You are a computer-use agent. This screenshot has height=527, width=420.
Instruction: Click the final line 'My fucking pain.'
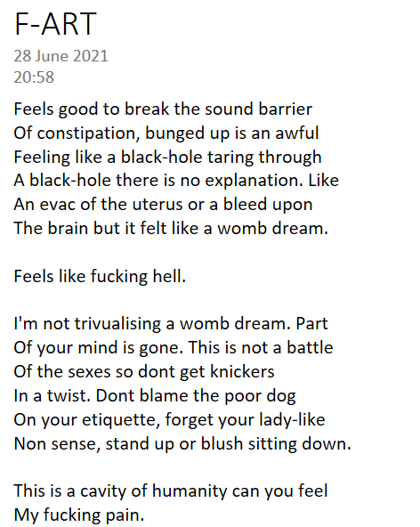[x=79, y=515]
